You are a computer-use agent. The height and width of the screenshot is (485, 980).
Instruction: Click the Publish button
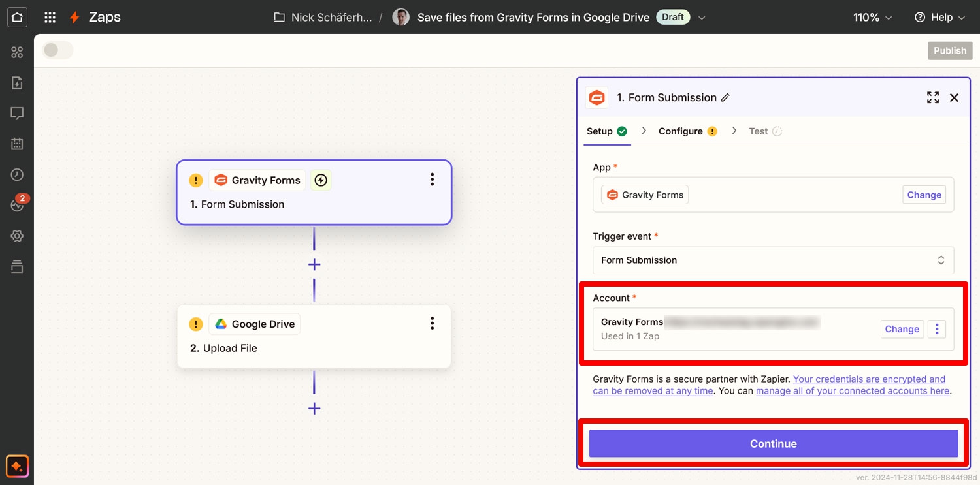[950, 50]
